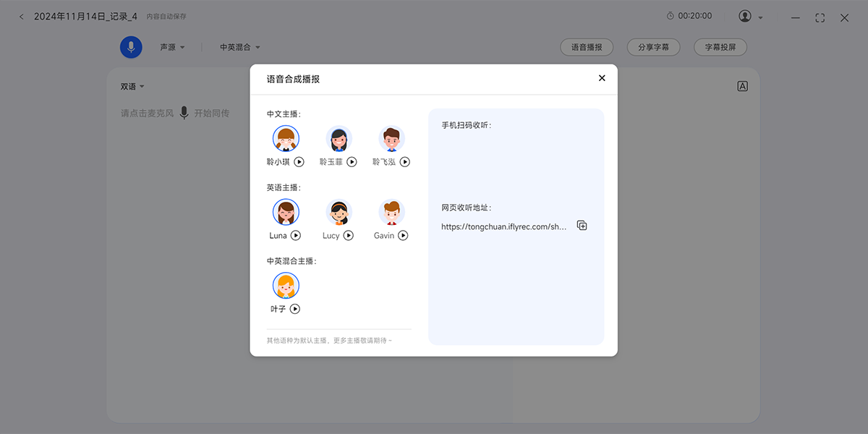Play voice sample for 聆玉菲

[352, 162]
